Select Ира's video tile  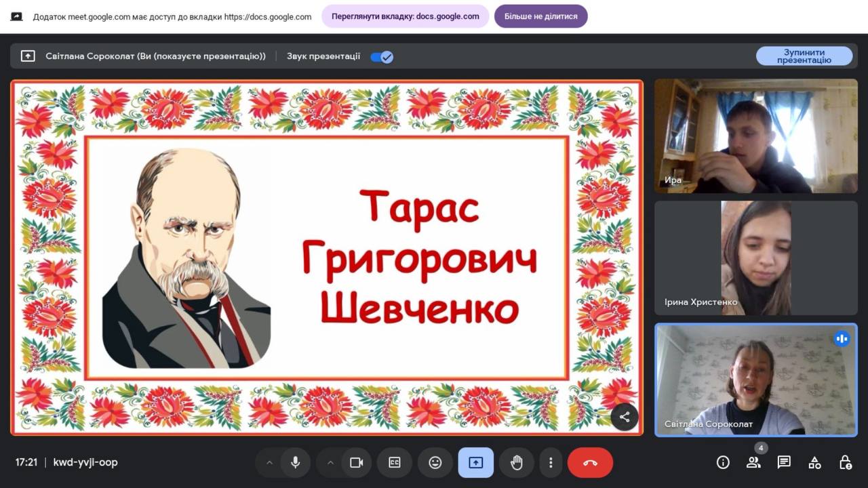tap(756, 136)
